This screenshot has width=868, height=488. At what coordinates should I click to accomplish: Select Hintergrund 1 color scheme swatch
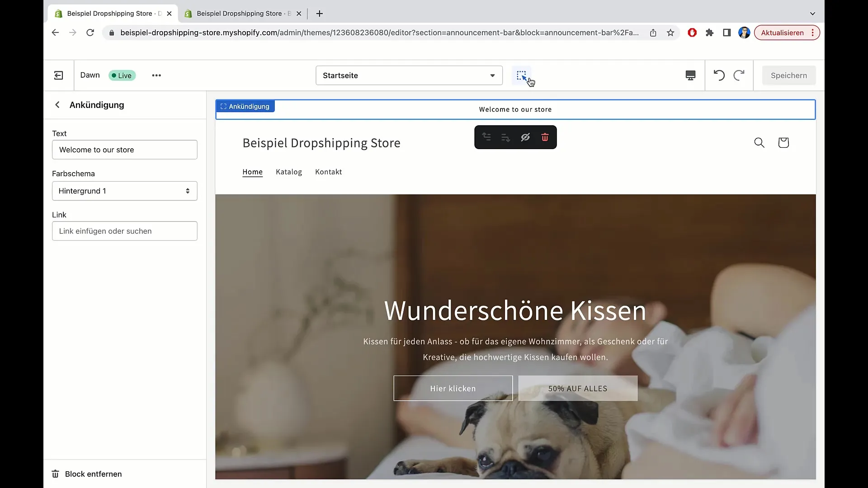point(124,191)
